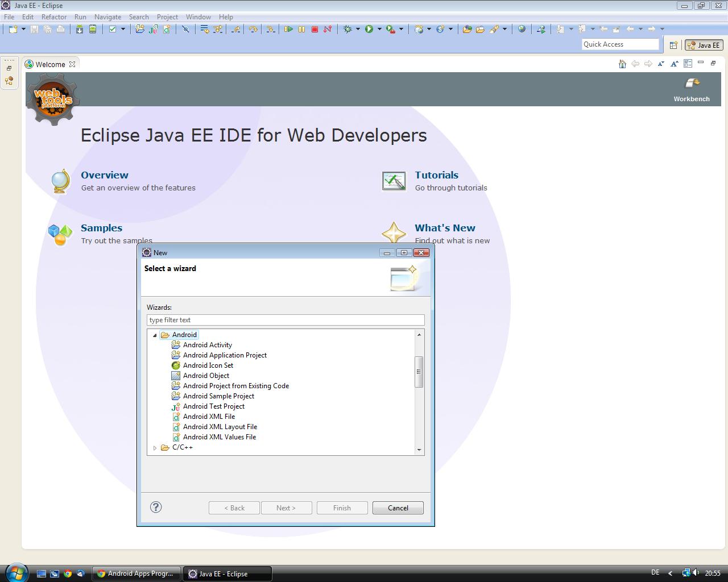The height and width of the screenshot is (582, 728).
Task: Open the Refactor menu
Action: 54,17
